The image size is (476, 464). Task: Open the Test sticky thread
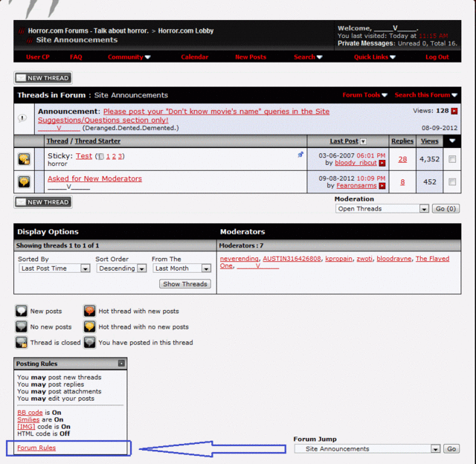click(84, 156)
